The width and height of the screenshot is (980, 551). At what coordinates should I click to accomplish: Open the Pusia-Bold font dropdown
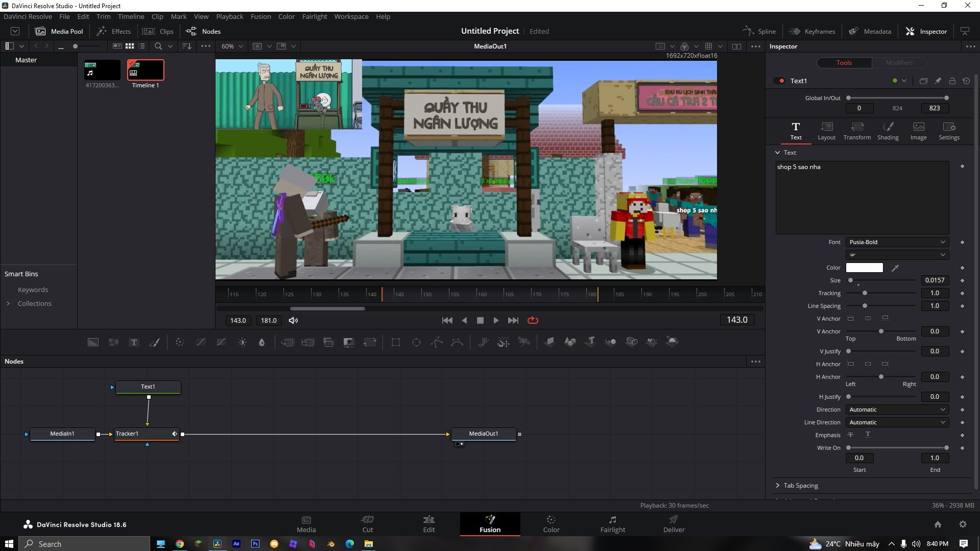897,242
